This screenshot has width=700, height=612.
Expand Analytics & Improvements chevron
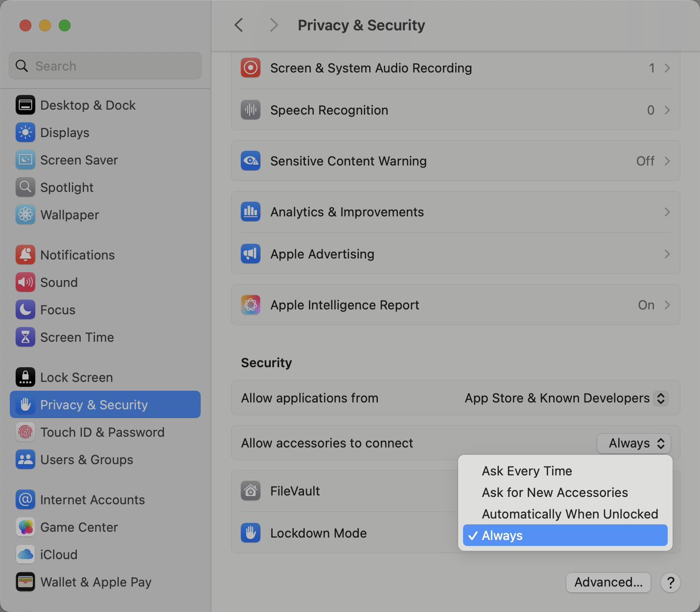tap(667, 212)
